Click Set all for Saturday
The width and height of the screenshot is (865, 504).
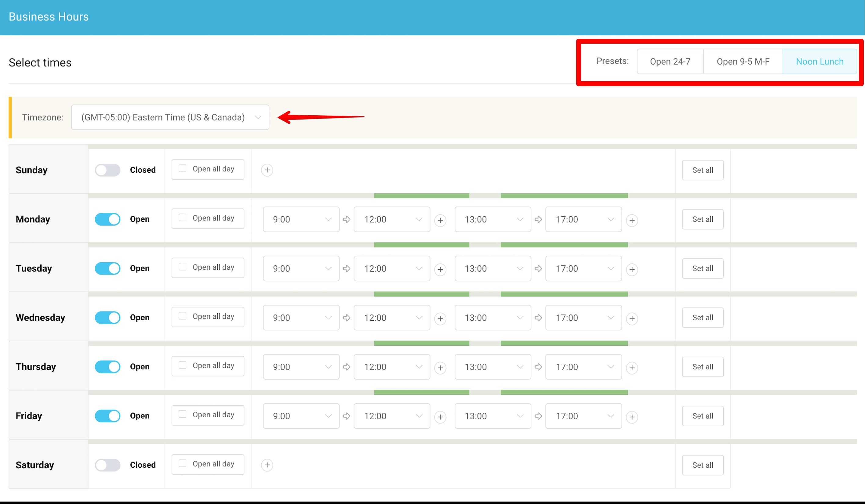click(x=702, y=465)
